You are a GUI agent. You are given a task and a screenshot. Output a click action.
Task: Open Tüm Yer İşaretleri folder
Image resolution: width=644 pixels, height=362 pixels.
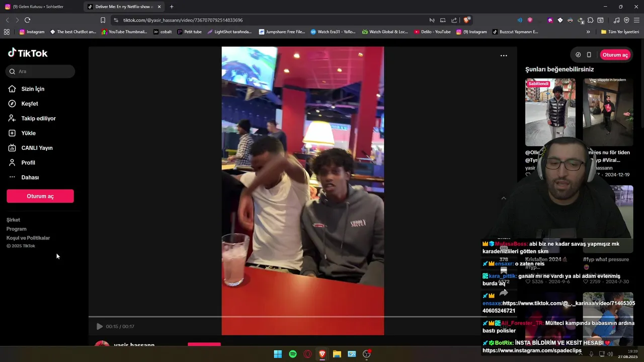coord(620,32)
